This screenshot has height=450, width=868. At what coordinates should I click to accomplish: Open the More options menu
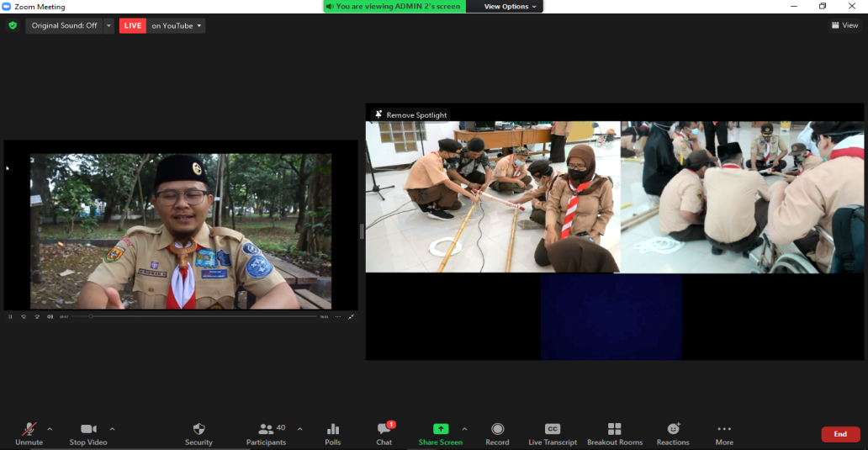coord(724,434)
